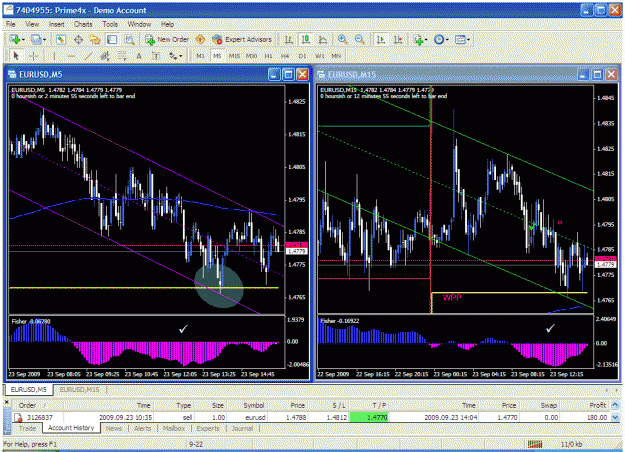The width and height of the screenshot is (625, 452).
Task: Select the Equidistant Channel tool
Action: click(105, 56)
